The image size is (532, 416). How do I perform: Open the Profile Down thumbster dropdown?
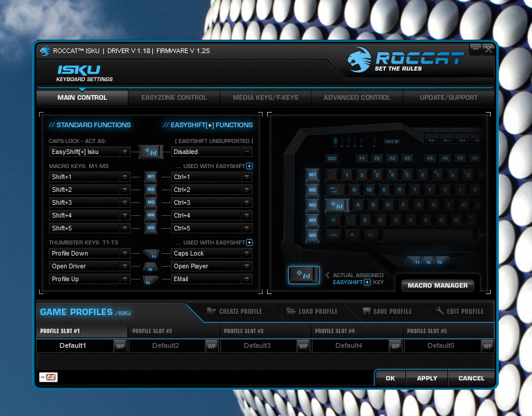pos(90,253)
